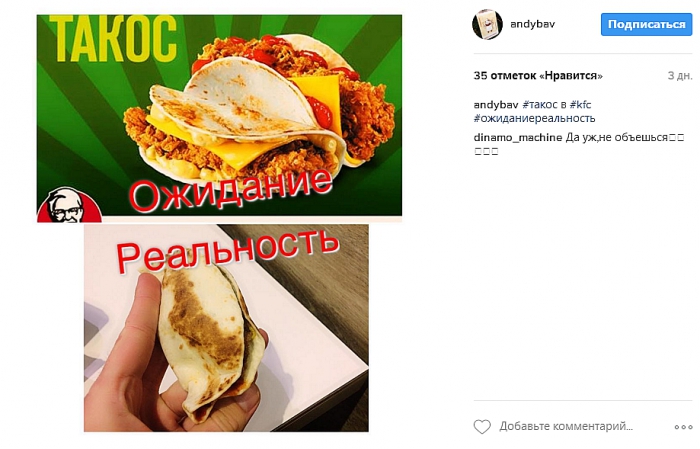Image resolution: width=700 pixels, height=449 pixels.
Task: Open andybav username at post header
Action: click(x=532, y=24)
